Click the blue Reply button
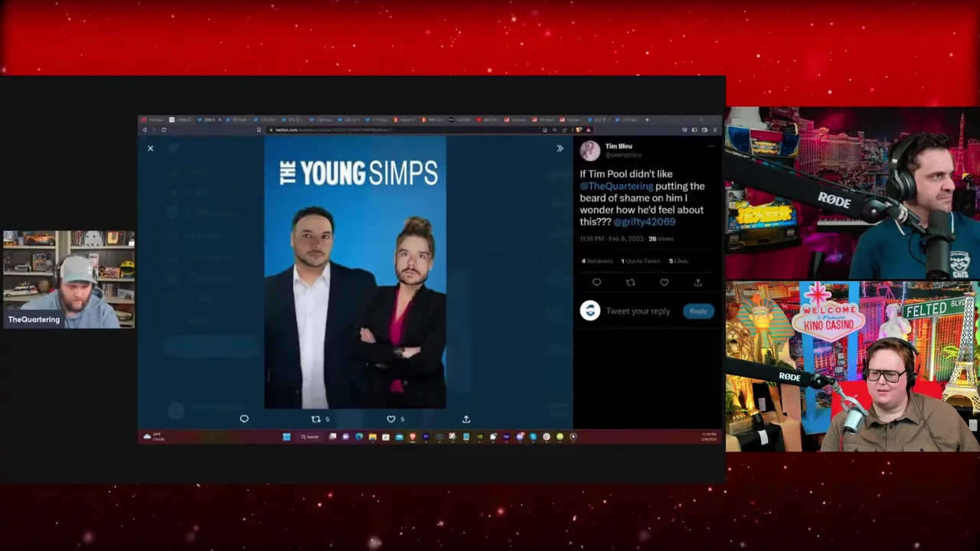The width and height of the screenshot is (980, 551). tap(698, 311)
